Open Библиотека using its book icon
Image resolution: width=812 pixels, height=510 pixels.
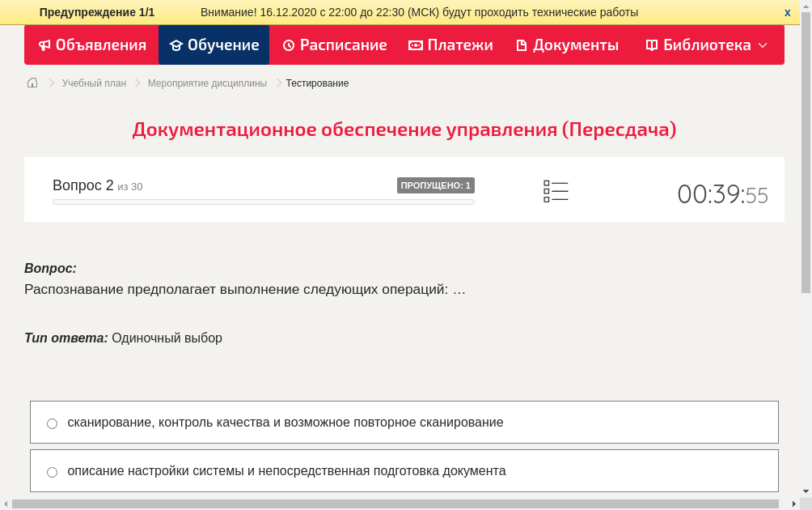[x=651, y=45]
